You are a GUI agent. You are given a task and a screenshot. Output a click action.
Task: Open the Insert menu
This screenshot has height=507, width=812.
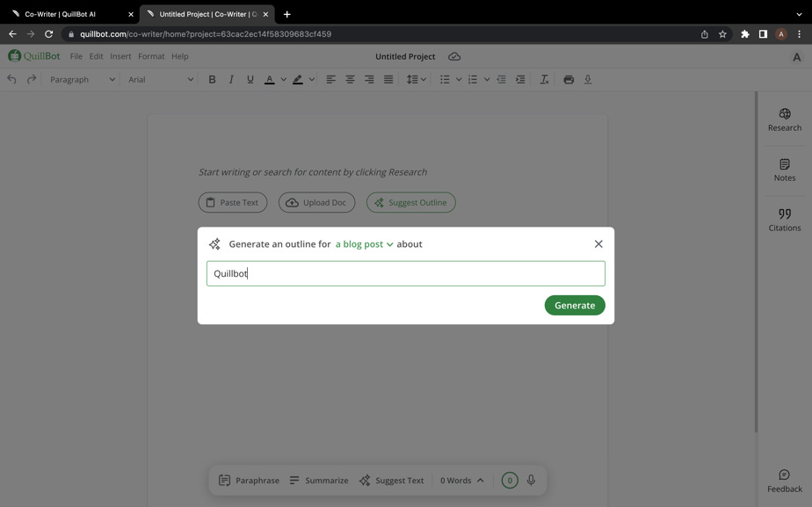[120, 56]
